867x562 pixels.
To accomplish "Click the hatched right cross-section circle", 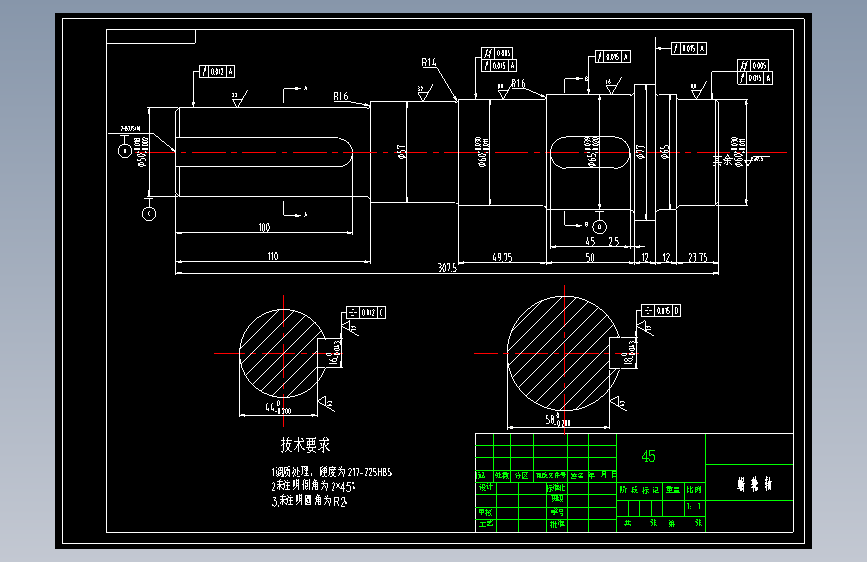I will (x=563, y=353).
